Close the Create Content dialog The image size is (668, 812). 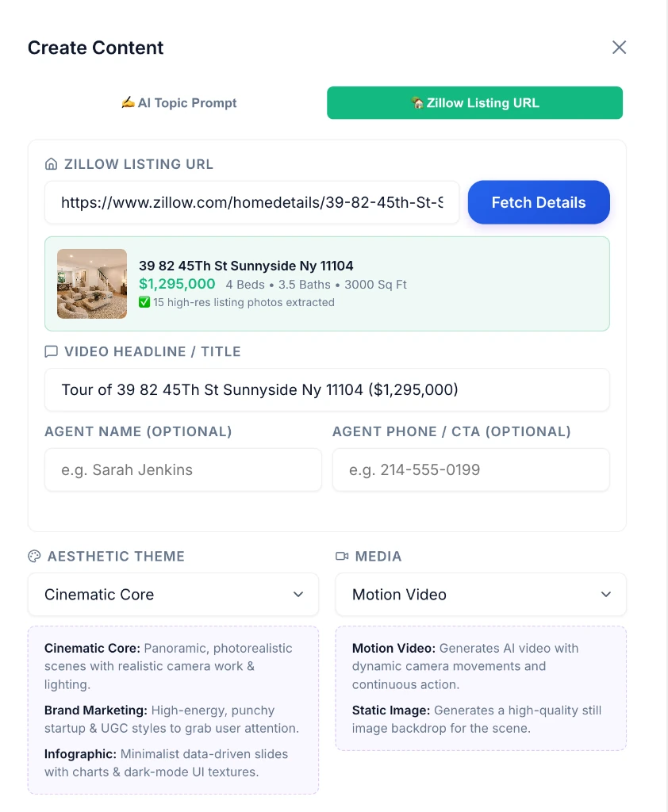pyautogui.click(x=619, y=47)
